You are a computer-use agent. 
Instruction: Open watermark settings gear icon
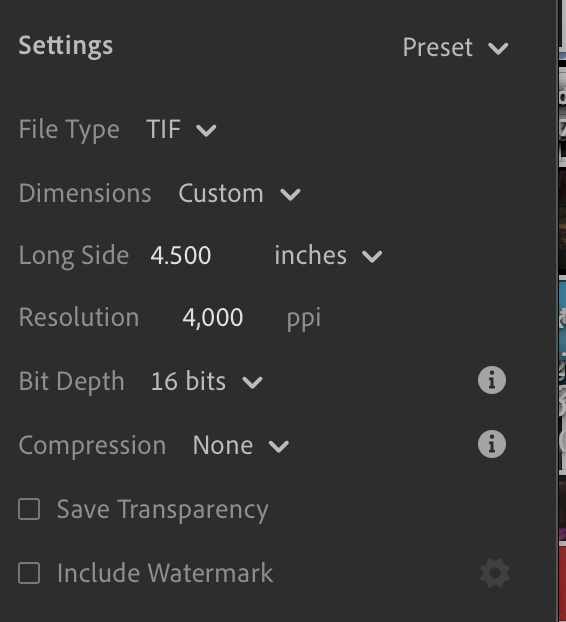[495, 573]
